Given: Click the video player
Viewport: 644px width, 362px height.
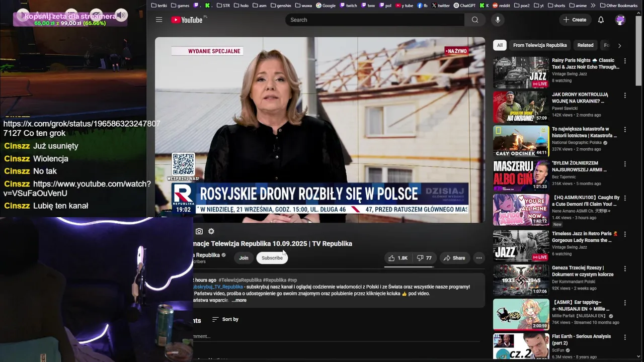Looking at the screenshot, I should 320,130.
